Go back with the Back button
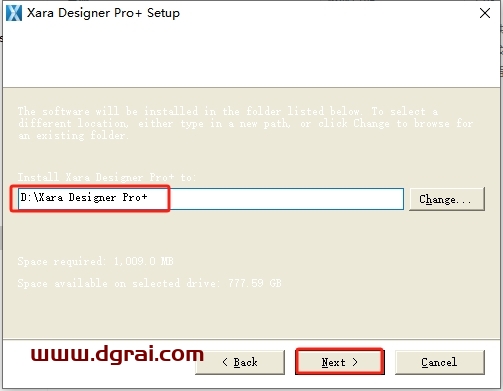Viewport: 503px width, 391px height. (240, 362)
